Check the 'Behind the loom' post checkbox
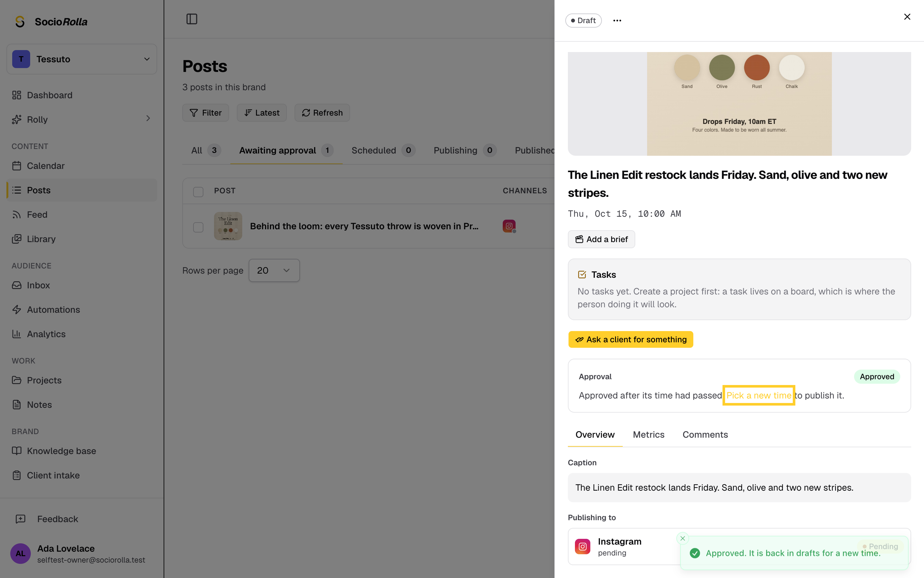Image resolution: width=924 pixels, height=578 pixels. coord(198,227)
